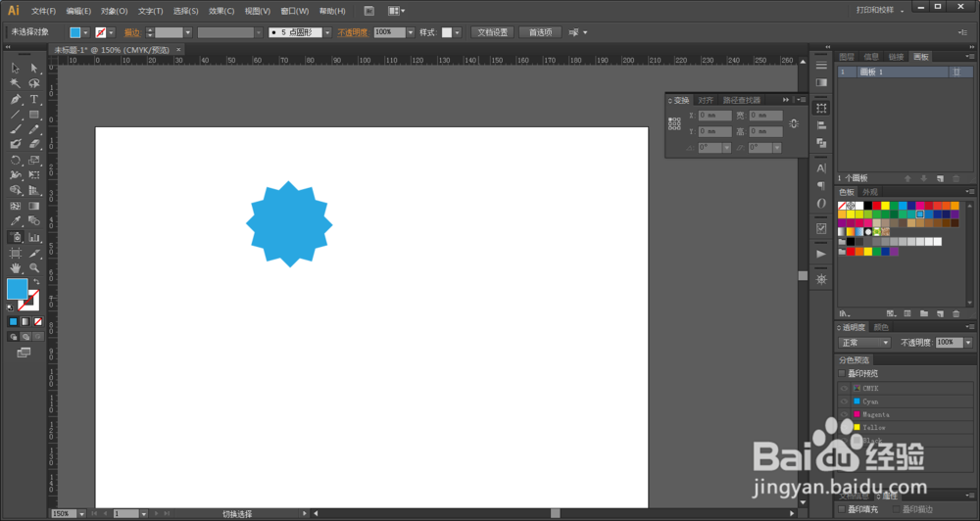Open the 文件(F) menu
The image size is (980, 521).
[x=43, y=11]
